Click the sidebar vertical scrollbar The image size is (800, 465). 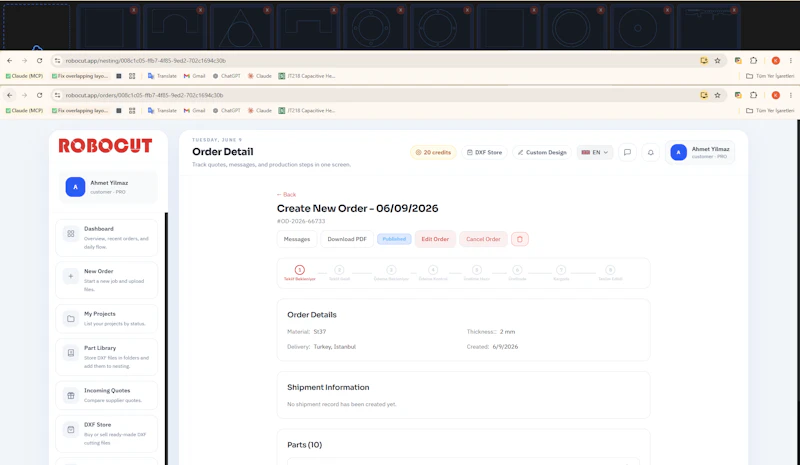click(166, 337)
